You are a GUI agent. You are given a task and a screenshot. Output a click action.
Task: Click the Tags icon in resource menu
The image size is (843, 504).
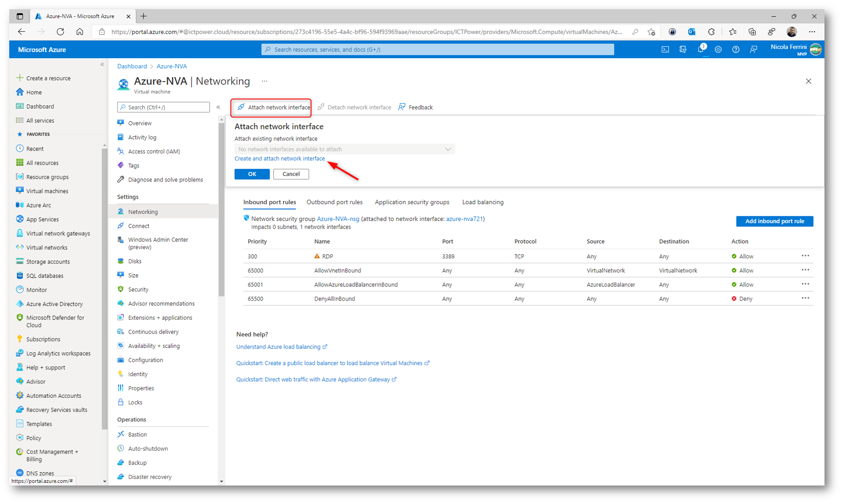pos(120,165)
